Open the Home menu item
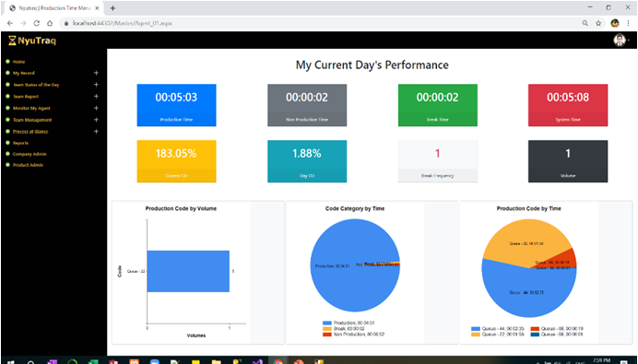This screenshot has height=364, width=638. [18, 62]
